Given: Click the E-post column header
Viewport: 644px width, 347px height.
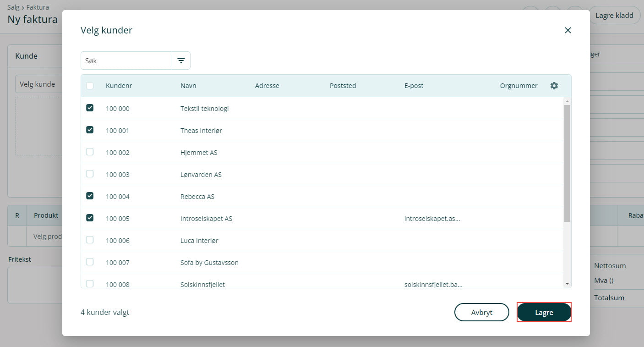Looking at the screenshot, I should 414,86.
